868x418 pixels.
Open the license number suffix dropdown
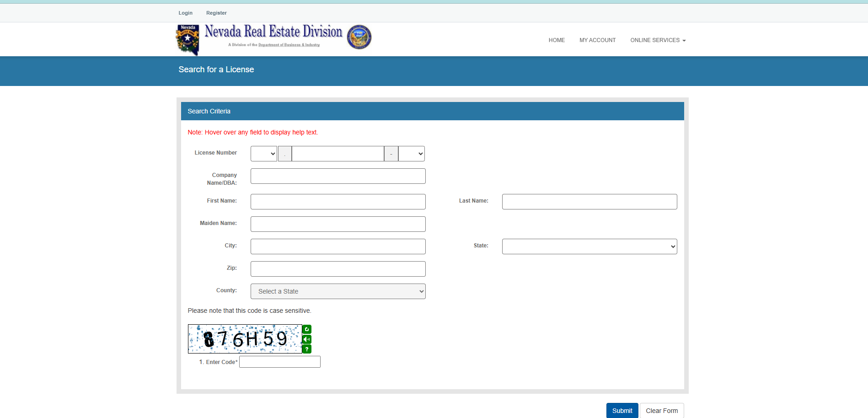(412, 154)
